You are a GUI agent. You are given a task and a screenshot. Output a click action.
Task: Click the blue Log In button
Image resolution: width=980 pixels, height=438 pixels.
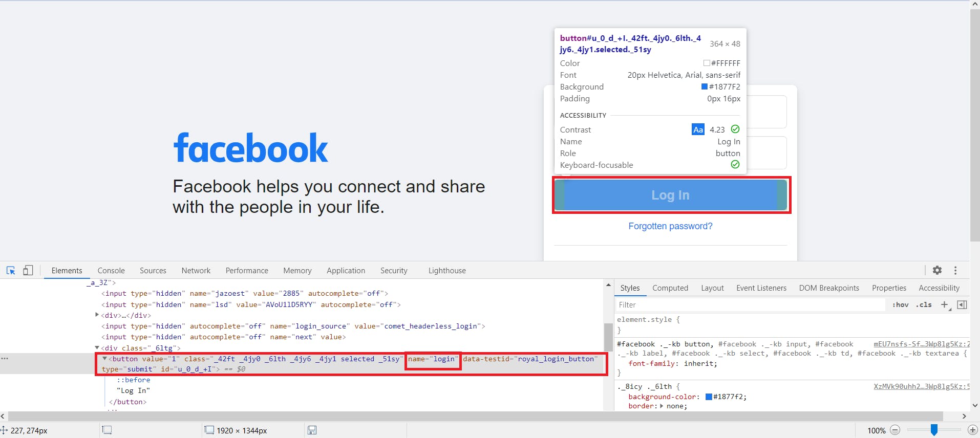pyautogui.click(x=671, y=195)
